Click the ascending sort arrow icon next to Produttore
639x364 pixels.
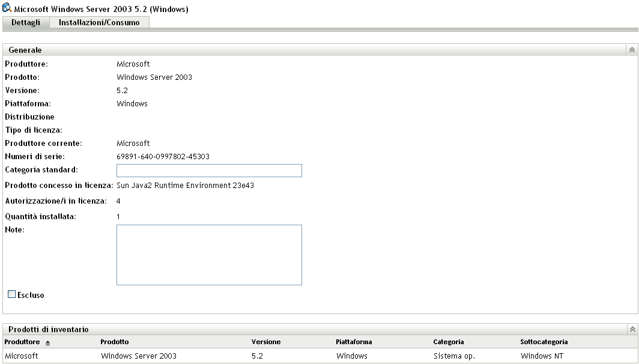tap(47, 343)
